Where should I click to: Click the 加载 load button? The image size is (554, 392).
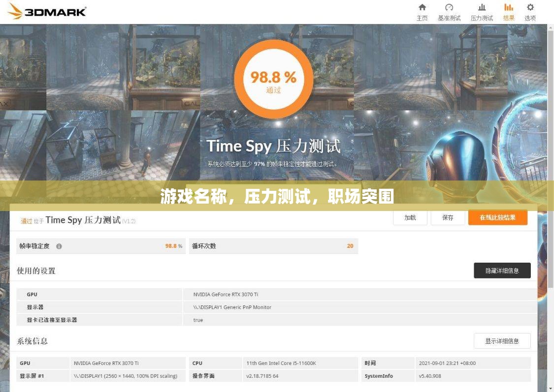click(x=410, y=218)
